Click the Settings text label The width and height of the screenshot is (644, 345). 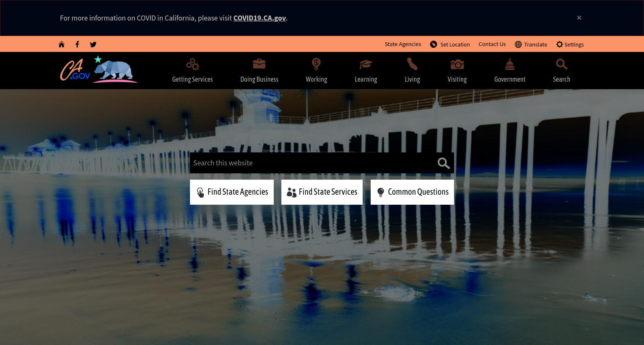[574, 44]
